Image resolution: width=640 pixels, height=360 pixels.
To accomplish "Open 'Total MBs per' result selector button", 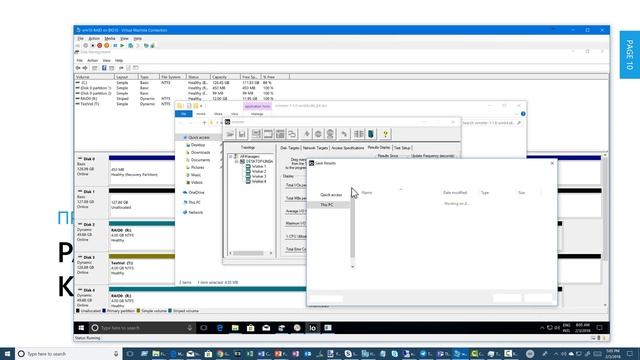I will tap(296, 198).
